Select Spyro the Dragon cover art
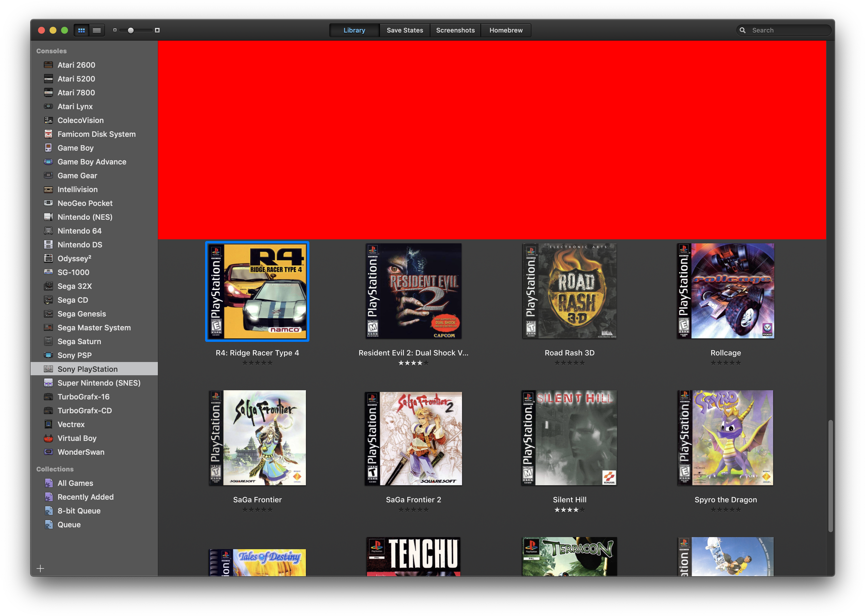865x616 pixels. pyautogui.click(x=726, y=438)
